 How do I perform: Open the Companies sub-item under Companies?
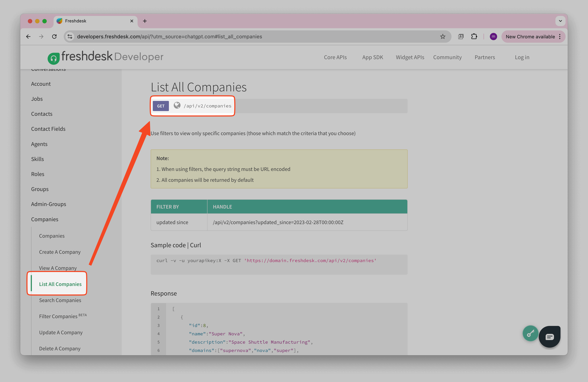point(52,236)
